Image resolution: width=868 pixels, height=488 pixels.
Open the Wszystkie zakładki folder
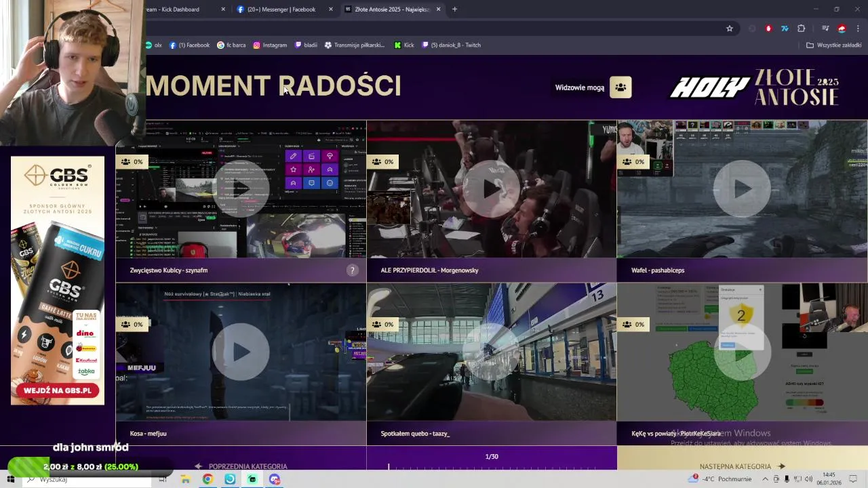pos(833,45)
